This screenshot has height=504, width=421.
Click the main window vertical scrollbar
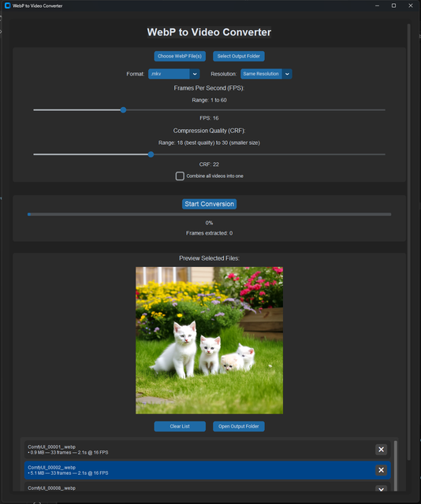point(408,242)
